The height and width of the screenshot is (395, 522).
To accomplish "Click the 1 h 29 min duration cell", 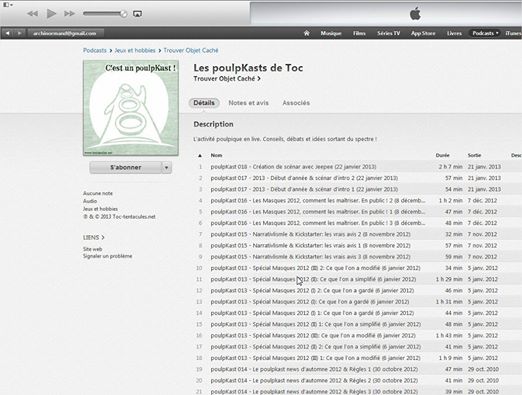I will 449,279.
